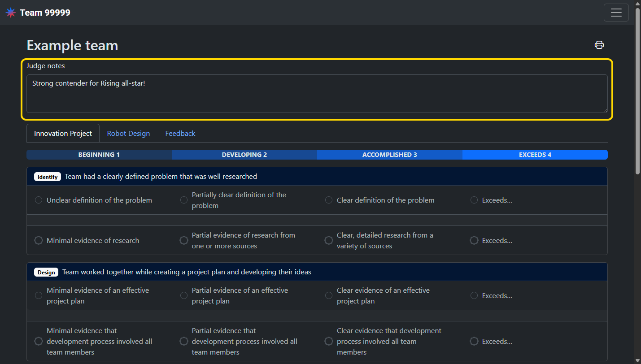
Task: Click the BEGINNING 1 column header
Action: coord(99,155)
